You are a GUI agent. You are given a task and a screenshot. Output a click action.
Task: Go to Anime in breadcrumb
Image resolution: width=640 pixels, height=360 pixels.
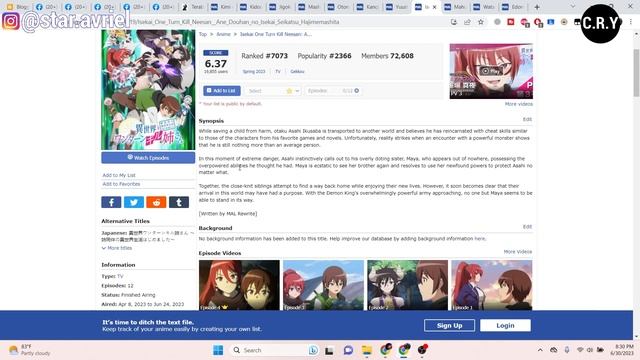pyautogui.click(x=223, y=34)
